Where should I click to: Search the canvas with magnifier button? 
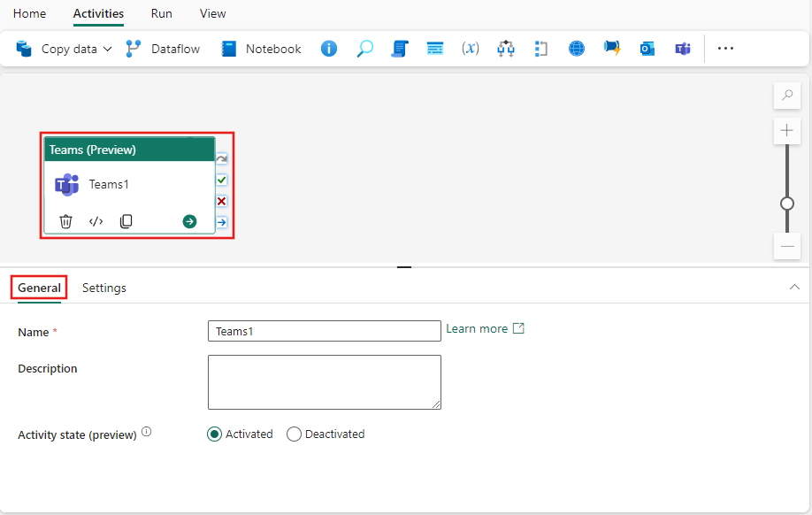coord(787,95)
